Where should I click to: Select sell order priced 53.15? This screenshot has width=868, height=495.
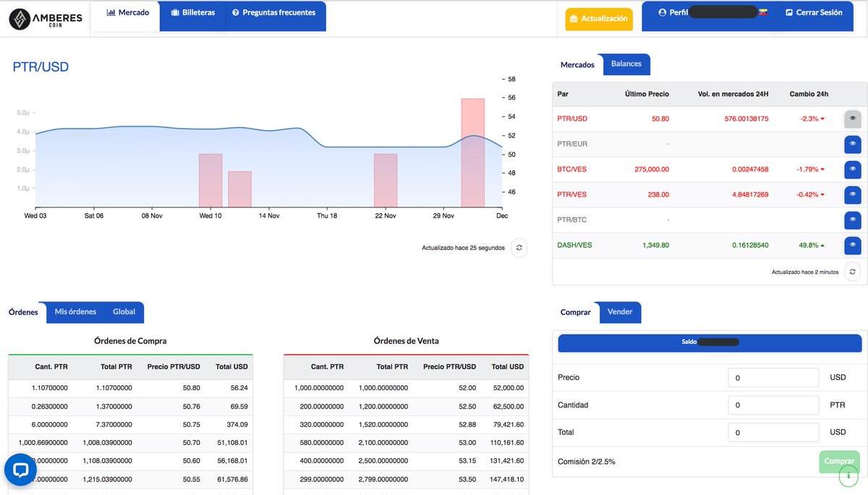pyautogui.click(x=407, y=460)
